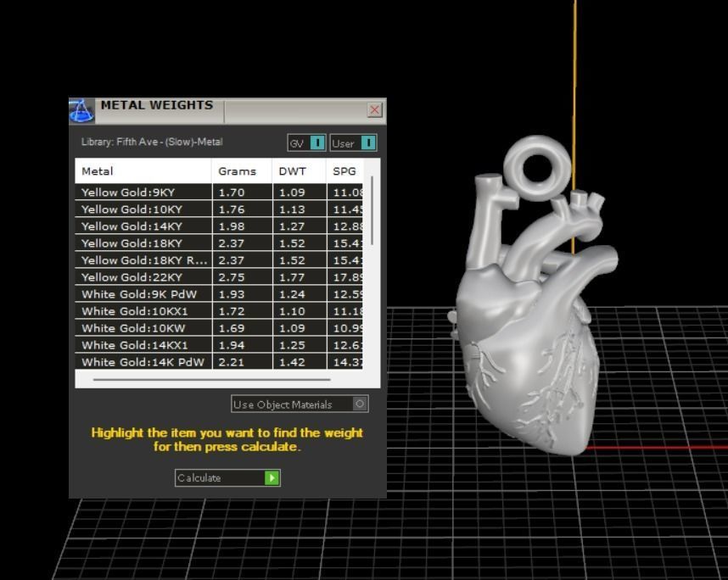
Task: Sort by the Metal column header
Action: click(143, 171)
